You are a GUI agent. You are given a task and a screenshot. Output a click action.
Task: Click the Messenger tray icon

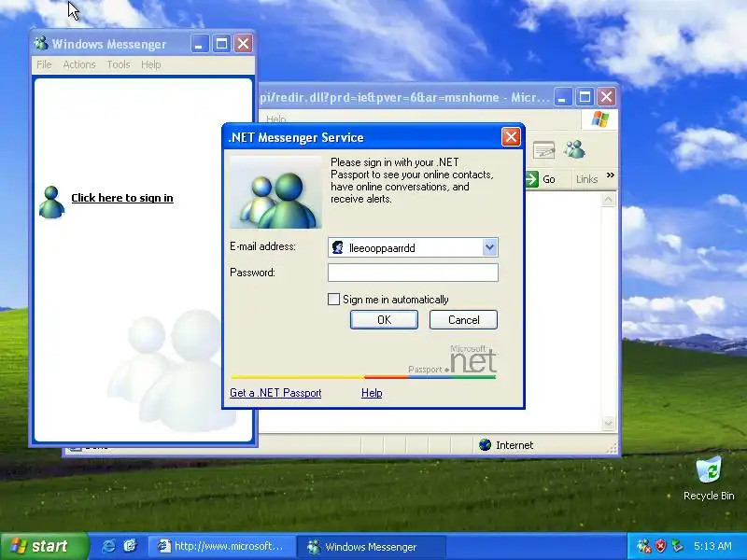point(643,546)
